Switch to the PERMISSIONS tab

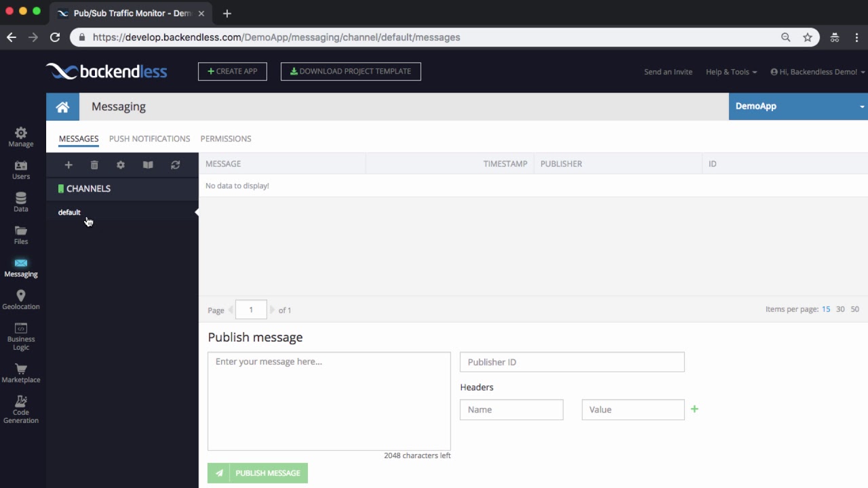[226, 138]
